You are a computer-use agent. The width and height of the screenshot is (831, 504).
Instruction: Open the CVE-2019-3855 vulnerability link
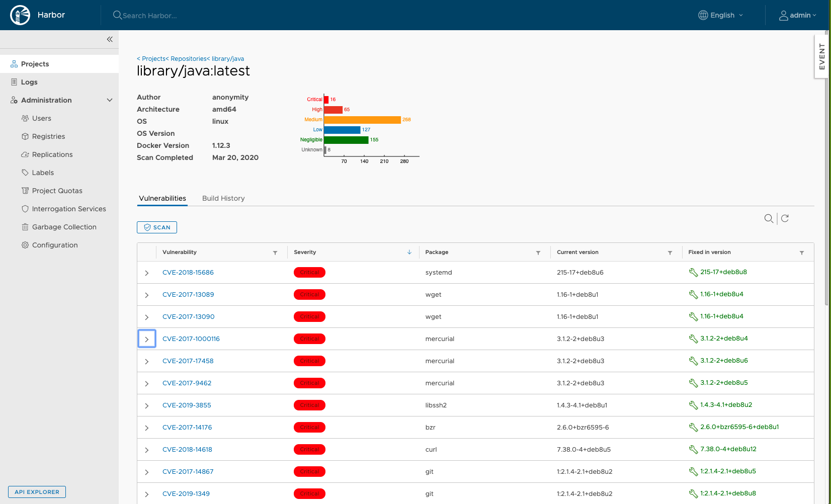pyautogui.click(x=187, y=405)
